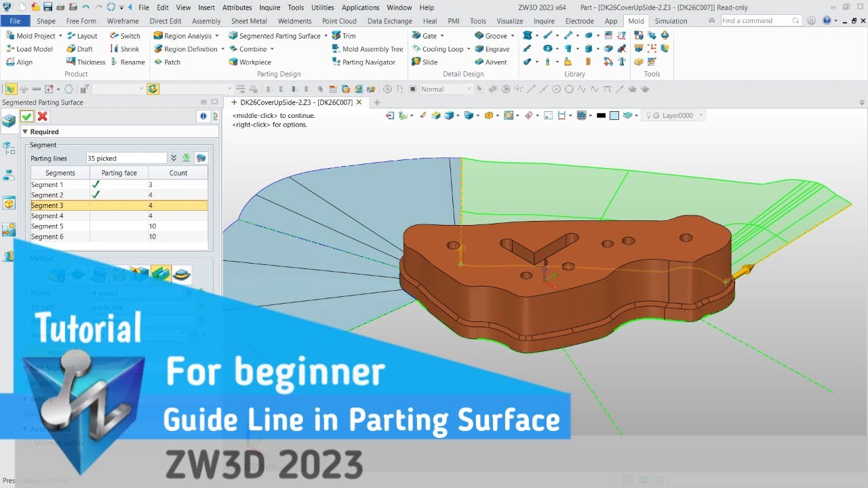The image size is (868, 488).
Task: Click the Switch tool
Action: (x=125, y=36)
